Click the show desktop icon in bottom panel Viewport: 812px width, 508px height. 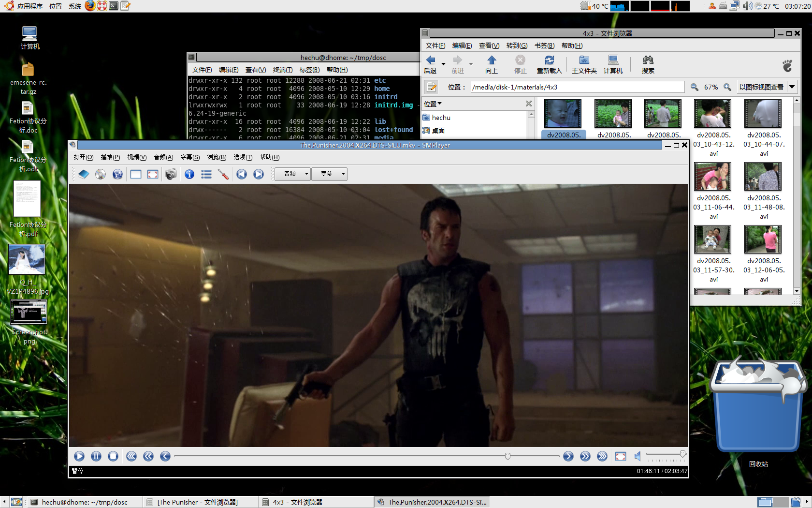16,502
